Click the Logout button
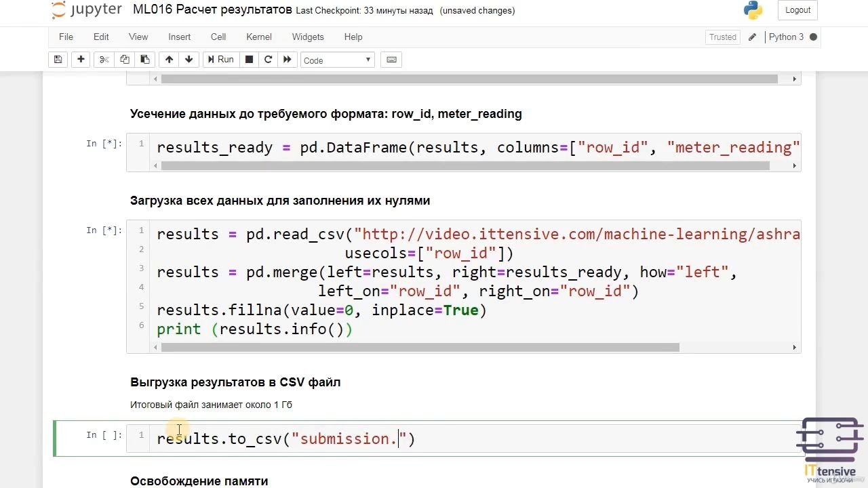868x488 pixels. 797,10
